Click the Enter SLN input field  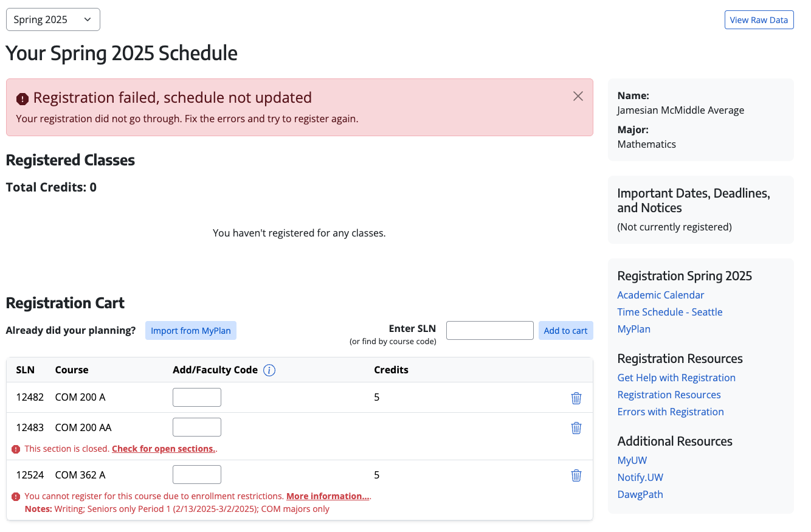(x=489, y=330)
